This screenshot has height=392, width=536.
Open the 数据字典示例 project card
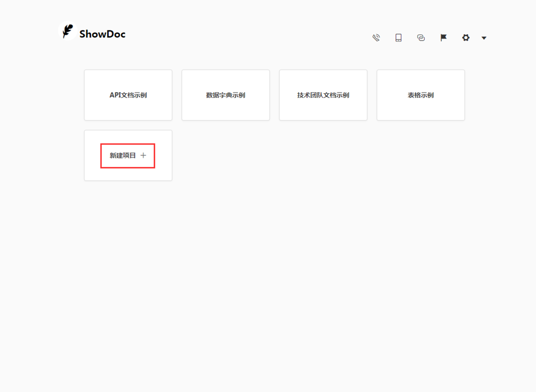click(226, 95)
